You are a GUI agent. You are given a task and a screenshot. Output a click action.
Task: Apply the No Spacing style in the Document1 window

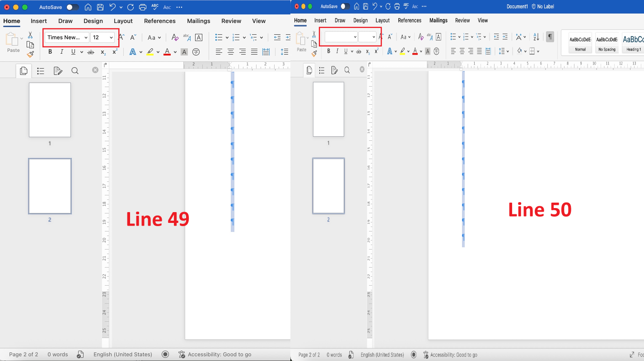click(x=607, y=43)
